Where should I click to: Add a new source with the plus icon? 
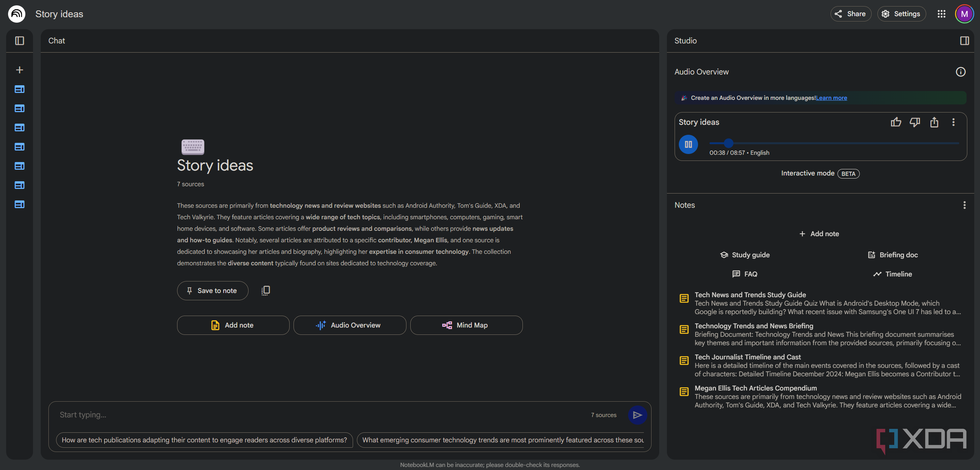pos(20,70)
